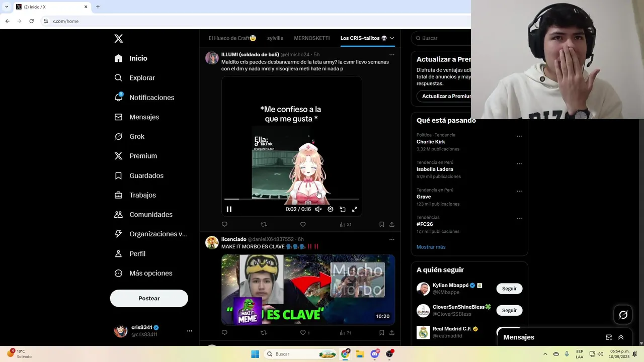
Task: Bookmark ILLUMI's post
Action: pyautogui.click(x=381, y=224)
